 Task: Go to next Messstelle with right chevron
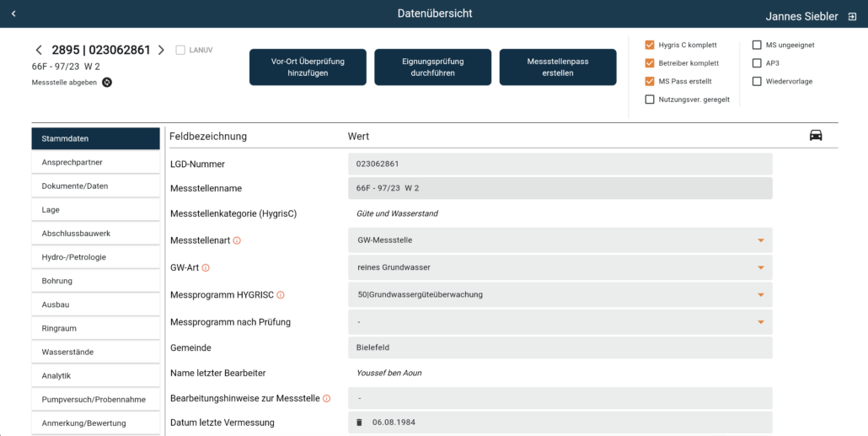point(161,51)
